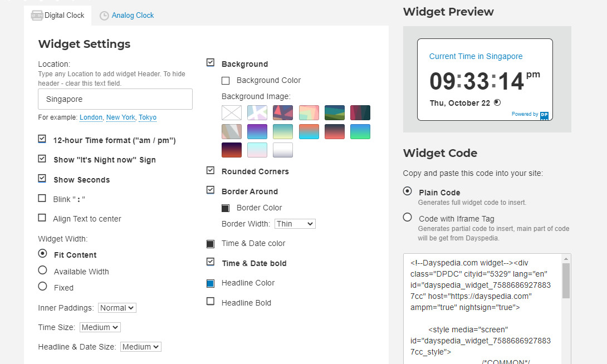Open the Border Width dropdown
Viewport: 607px width, 364px height.
pos(295,224)
